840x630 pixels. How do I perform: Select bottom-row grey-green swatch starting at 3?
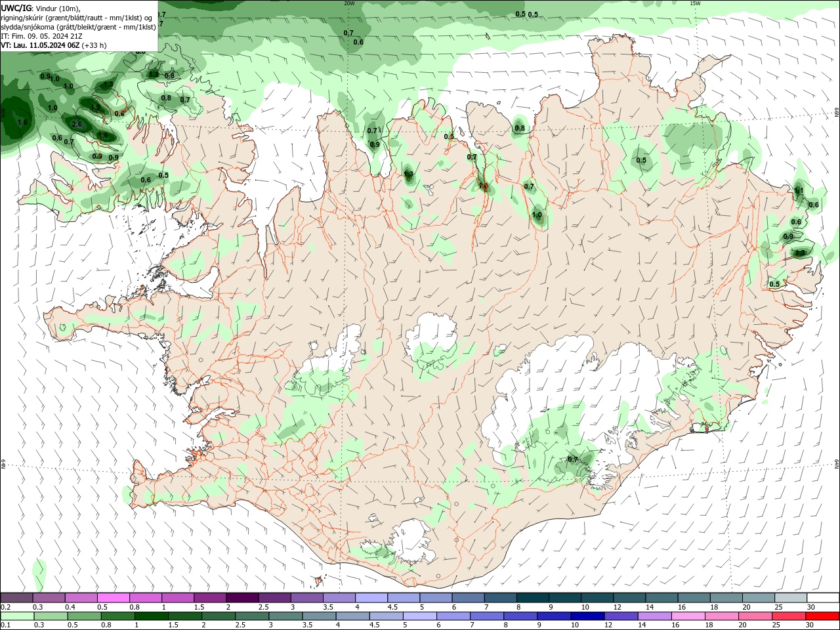point(285,616)
